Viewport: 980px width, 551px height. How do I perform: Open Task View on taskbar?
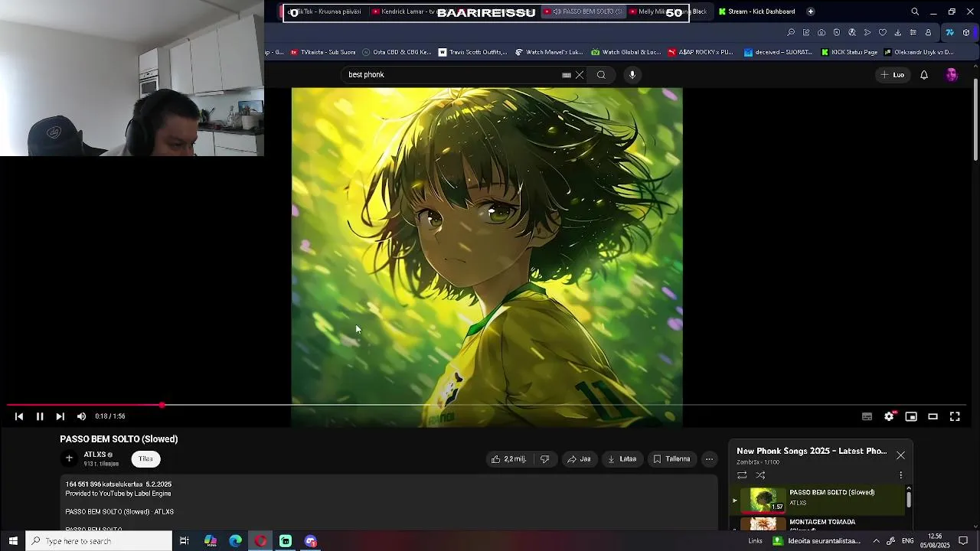(185, 541)
